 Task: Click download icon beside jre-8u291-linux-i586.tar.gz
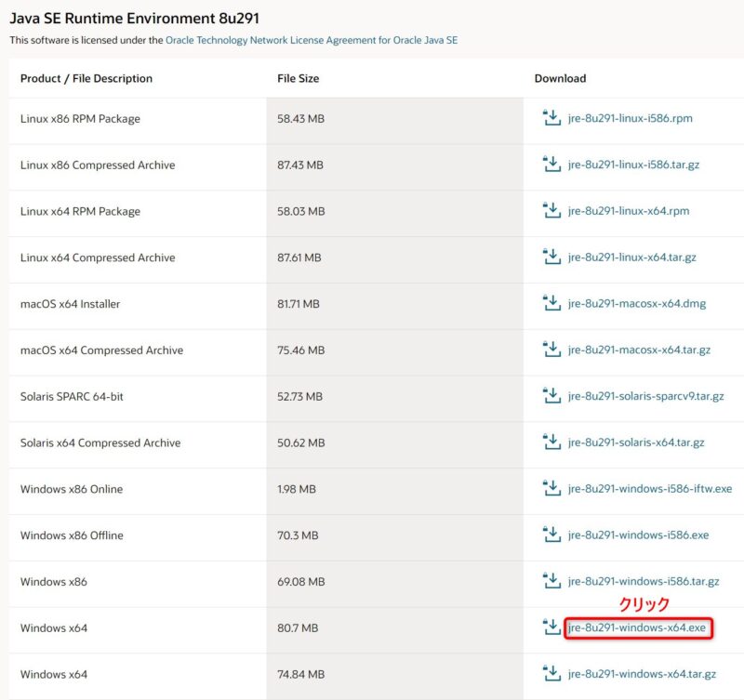pyautogui.click(x=551, y=165)
